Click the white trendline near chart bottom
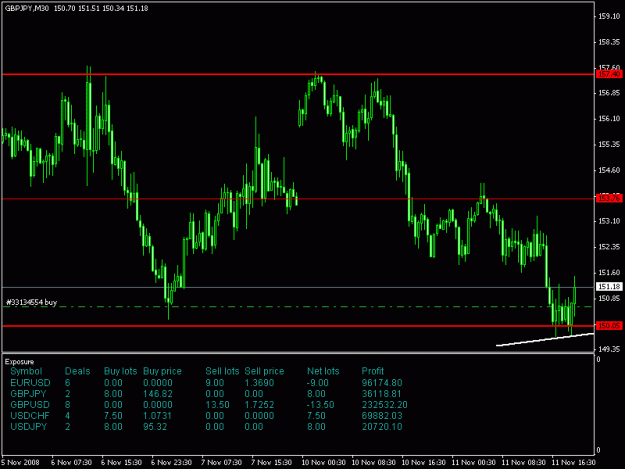Viewport: 625px width, 469px height. tap(545, 339)
